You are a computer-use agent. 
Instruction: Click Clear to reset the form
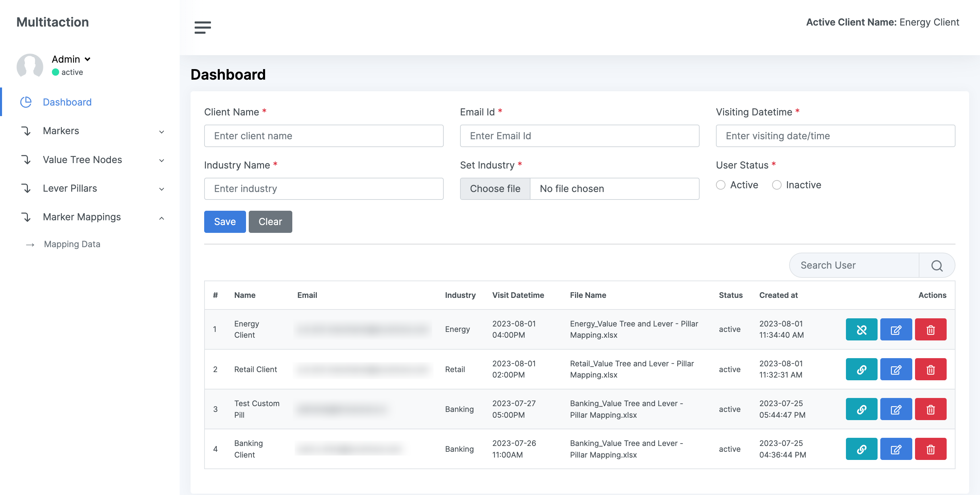click(270, 221)
